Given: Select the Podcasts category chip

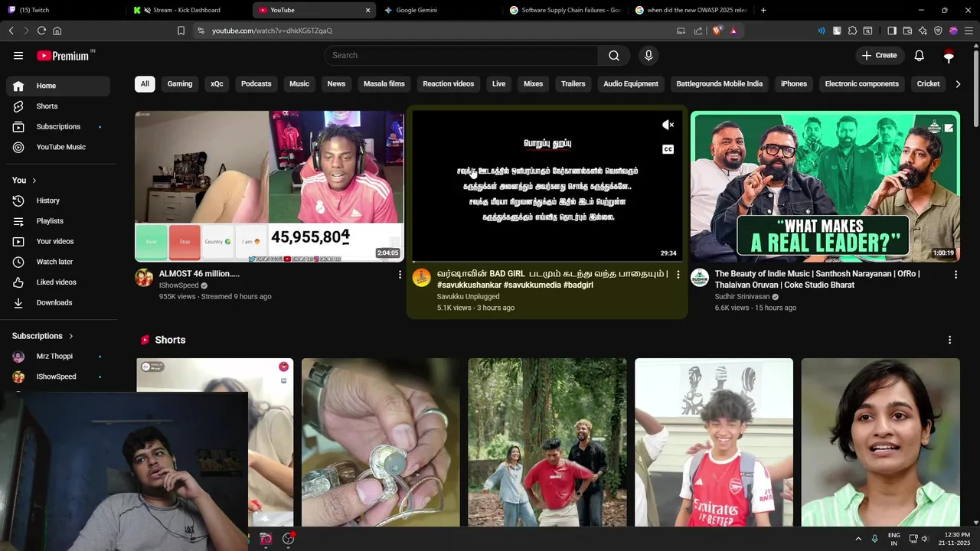Looking at the screenshot, I should tap(256, 84).
